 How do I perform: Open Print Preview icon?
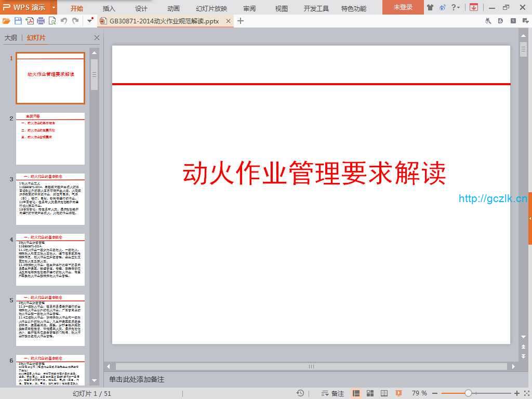(52, 21)
